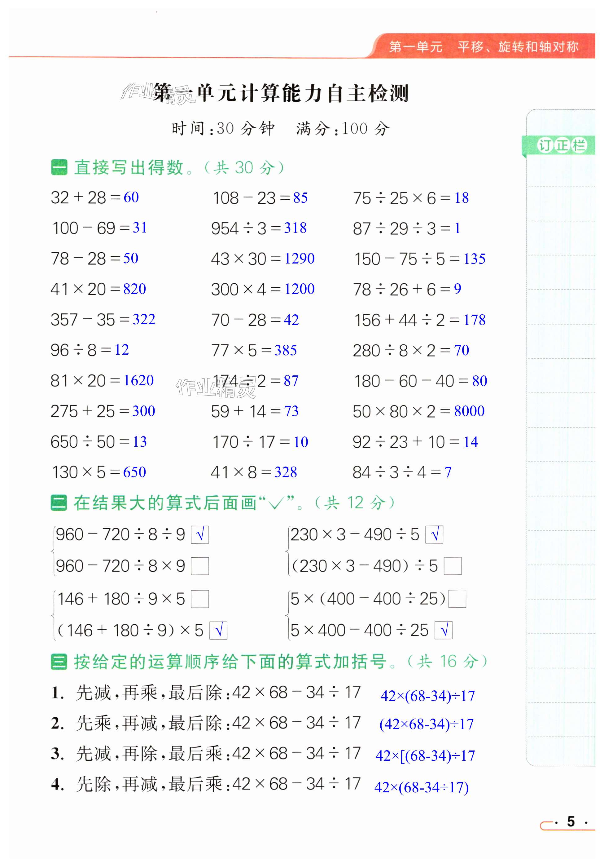Click the answer 42×(68-34)÷17

[427, 696]
